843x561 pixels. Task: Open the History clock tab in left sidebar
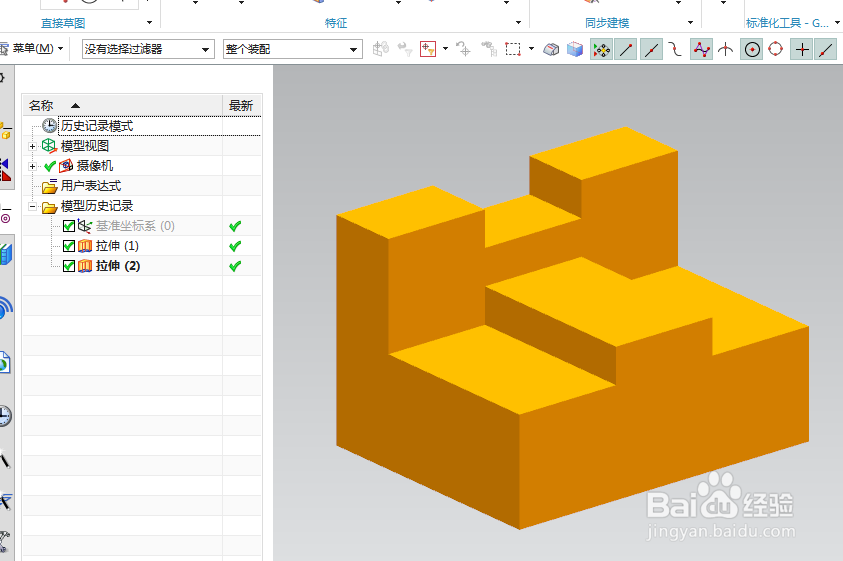(5, 416)
